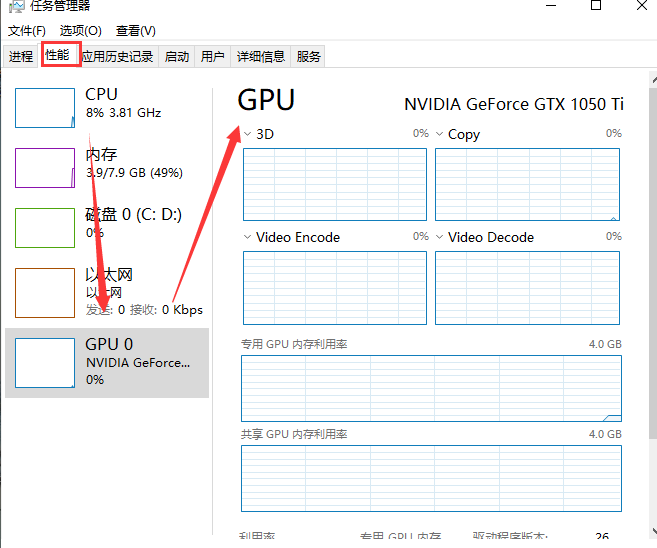This screenshot has width=657, height=548.
Task: Select the 内存 memory mini graph
Action: click(x=45, y=168)
